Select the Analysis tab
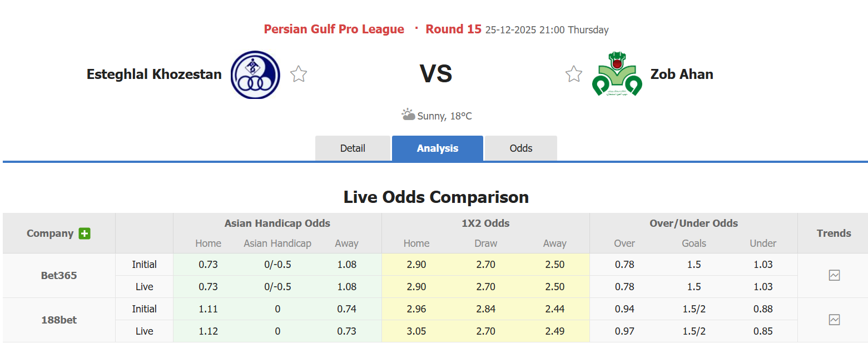The height and width of the screenshot is (348, 868). click(x=438, y=148)
